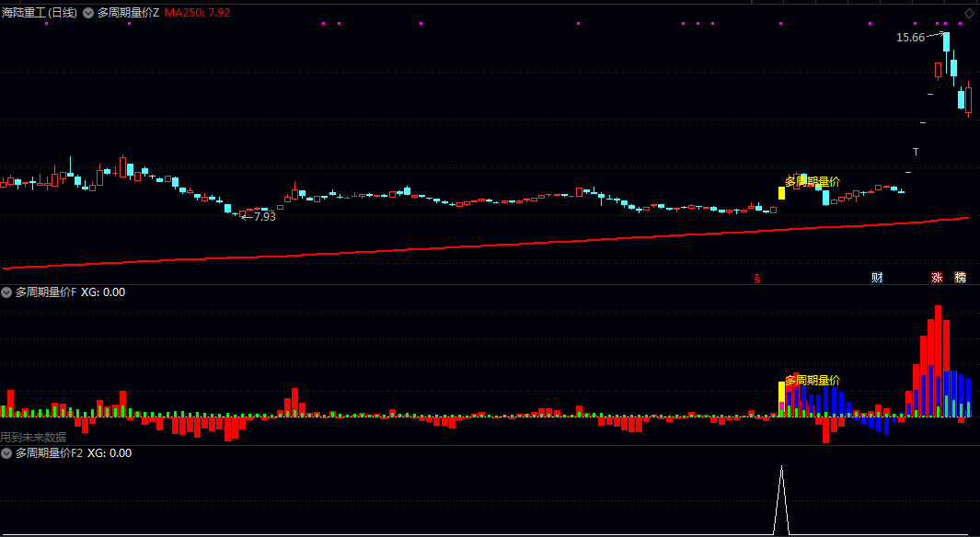The width and height of the screenshot is (980, 537).
Task: Click the 多周期量价F2 indicator name label
Action: tap(49, 453)
